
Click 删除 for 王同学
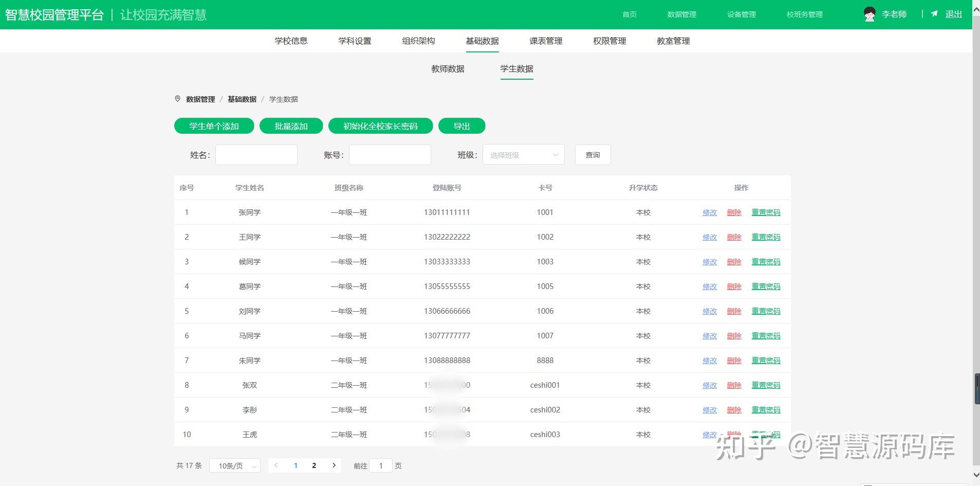tap(734, 237)
